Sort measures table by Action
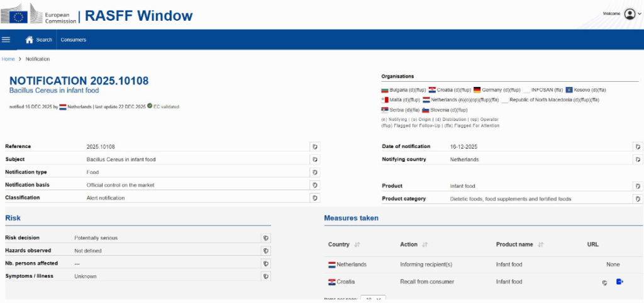The width and height of the screenshot is (644, 303). 425,244
